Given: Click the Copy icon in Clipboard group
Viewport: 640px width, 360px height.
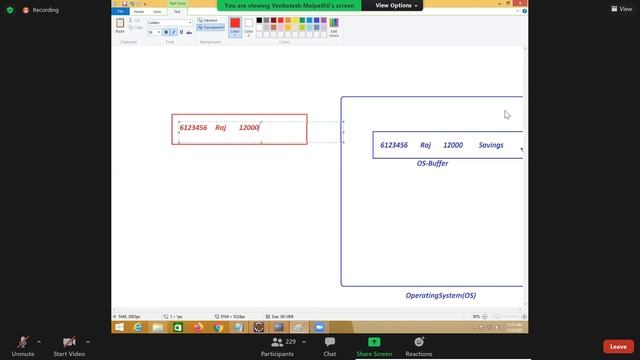Looking at the screenshot, I should [136, 27].
